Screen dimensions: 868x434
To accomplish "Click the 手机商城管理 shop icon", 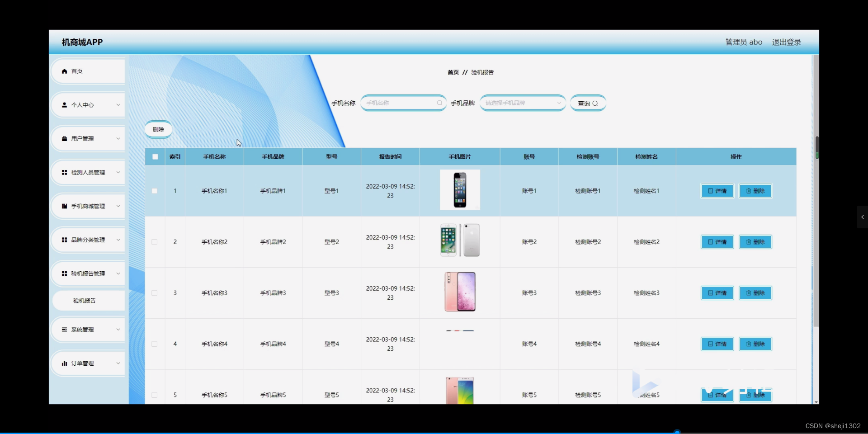I will 64,206.
